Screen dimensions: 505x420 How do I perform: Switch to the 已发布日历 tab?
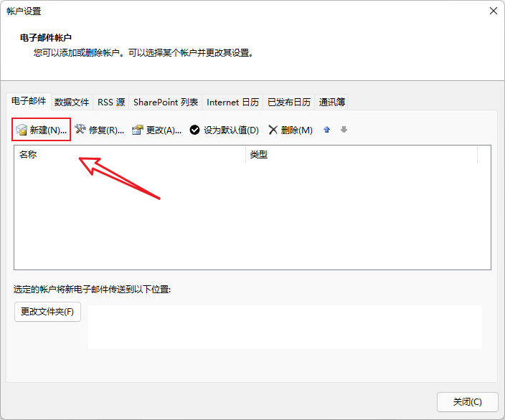(x=289, y=102)
